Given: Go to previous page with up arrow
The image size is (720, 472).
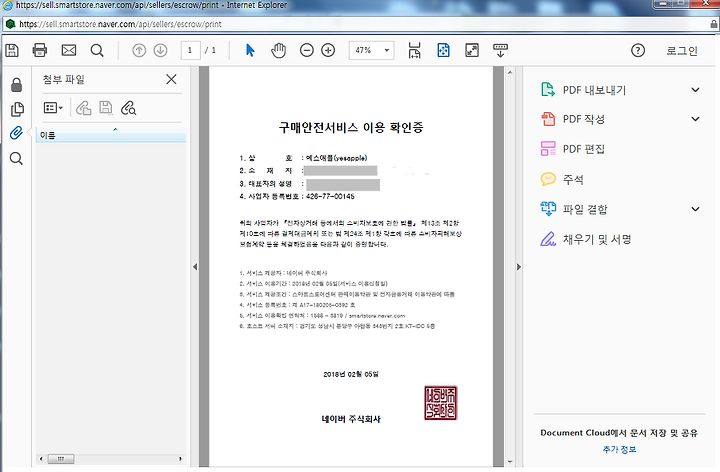Looking at the screenshot, I should [139, 50].
